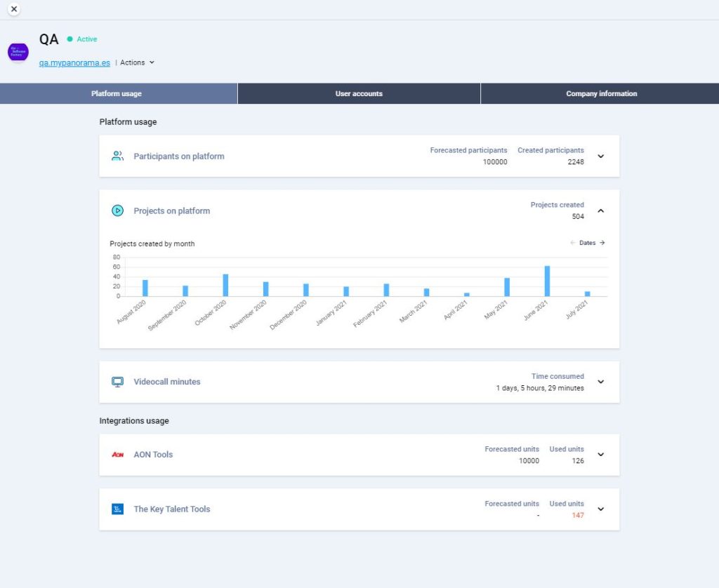Click the close X icon at top left

14,9
